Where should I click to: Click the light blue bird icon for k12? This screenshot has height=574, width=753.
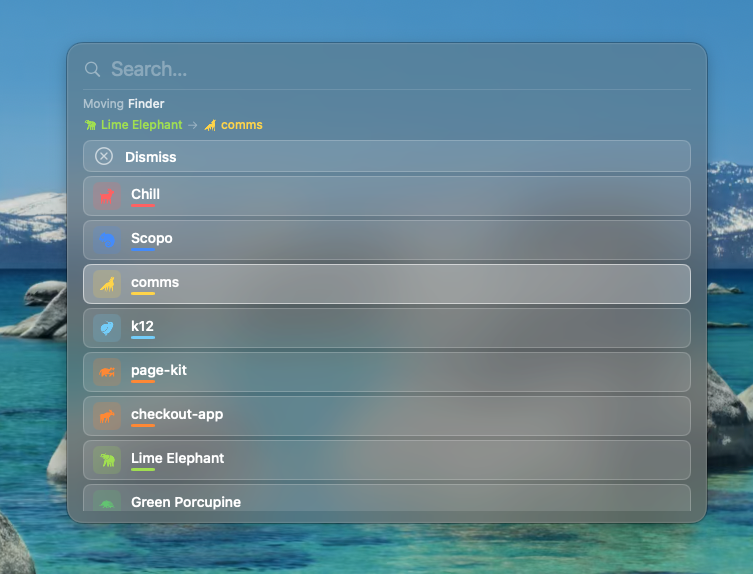(x=107, y=328)
